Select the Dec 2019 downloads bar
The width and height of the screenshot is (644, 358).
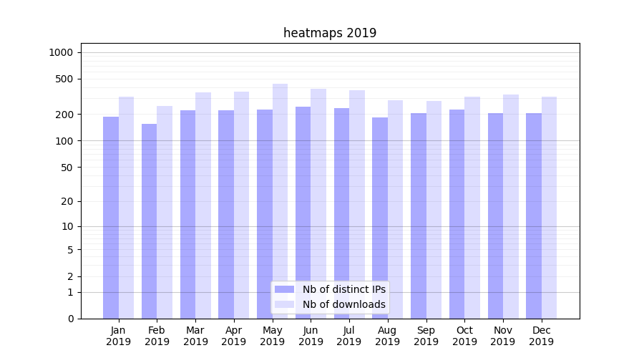pyautogui.click(x=549, y=208)
